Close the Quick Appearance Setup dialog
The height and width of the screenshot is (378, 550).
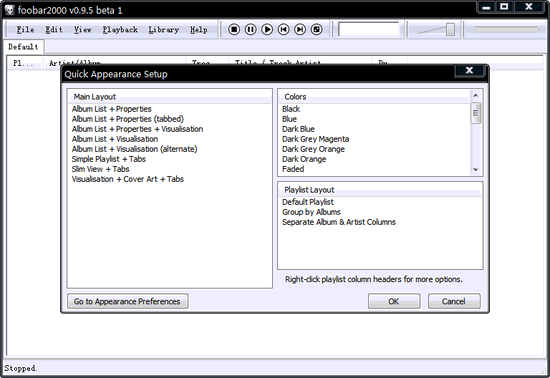point(469,70)
